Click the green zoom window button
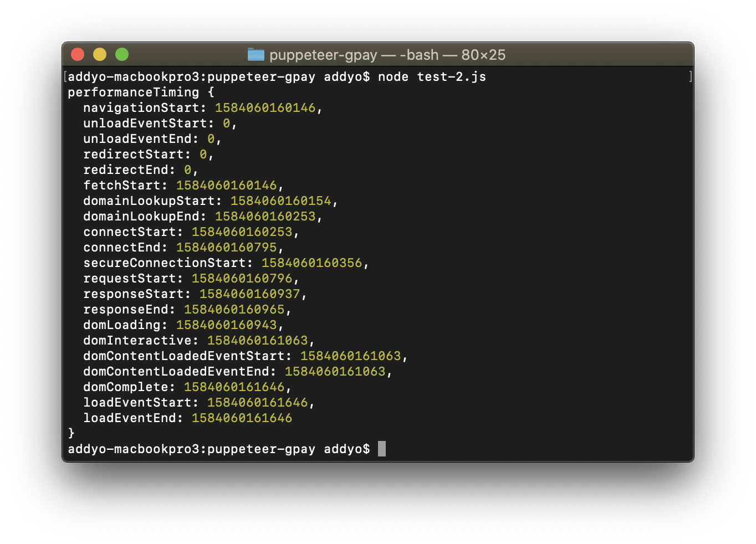This screenshot has height=544, width=756. click(x=122, y=54)
